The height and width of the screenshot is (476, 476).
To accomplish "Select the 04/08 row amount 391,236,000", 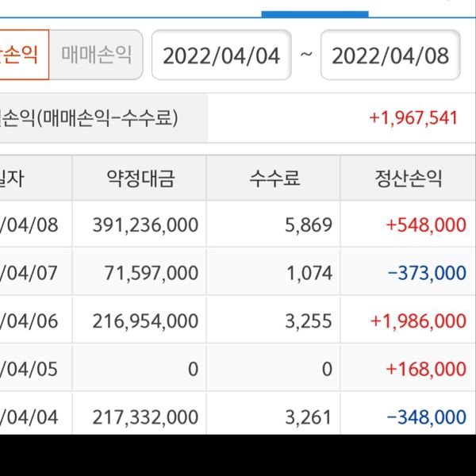I will pyautogui.click(x=140, y=225).
